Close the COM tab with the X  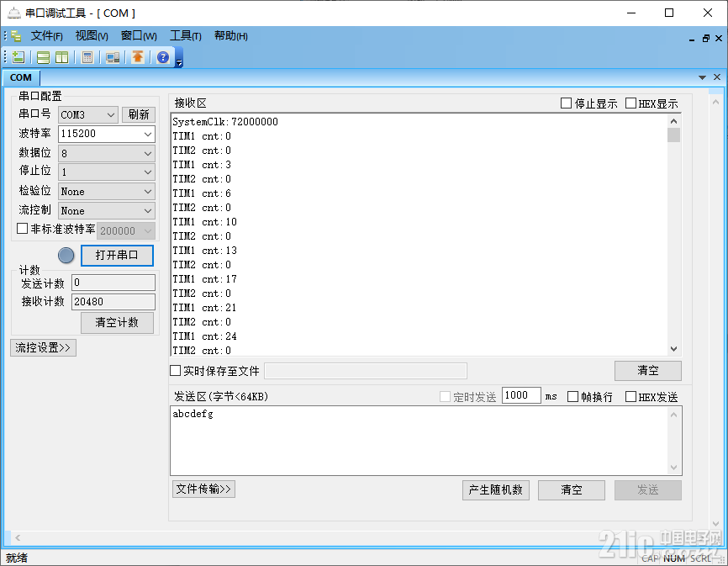click(717, 77)
